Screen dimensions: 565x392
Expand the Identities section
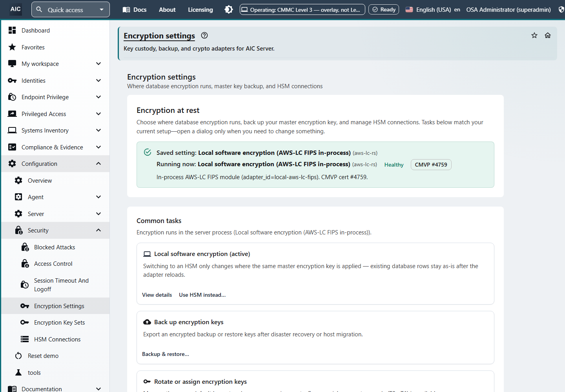point(55,80)
